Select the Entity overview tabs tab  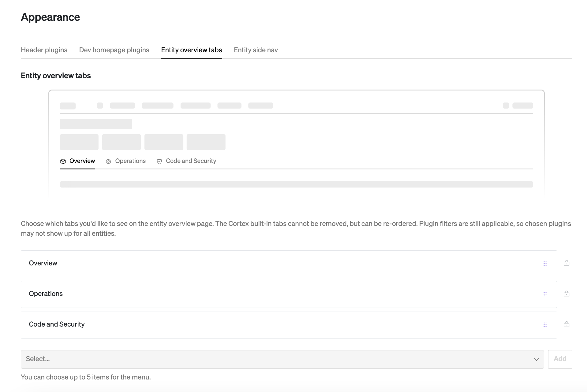191,50
